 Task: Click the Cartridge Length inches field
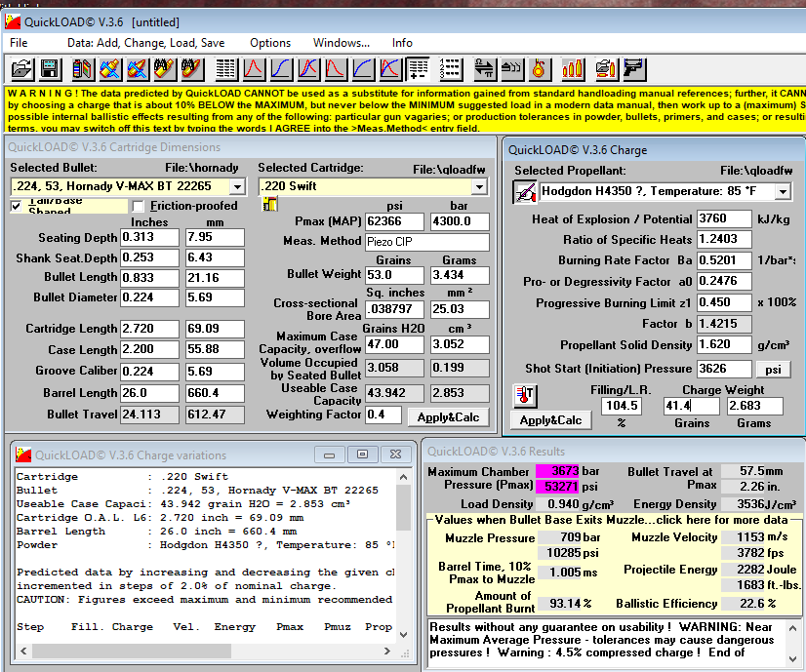point(149,329)
